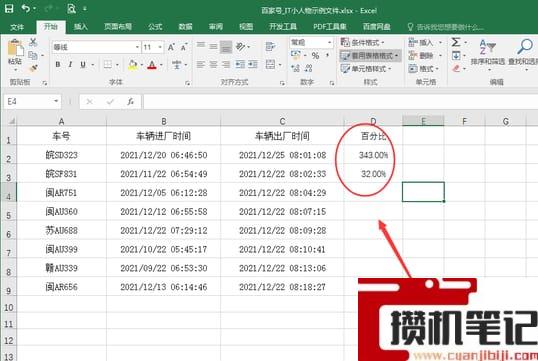This screenshot has width=538, height=361.
Task: Switch to the PDF toolset tab
Action: [x=329, y=26]
